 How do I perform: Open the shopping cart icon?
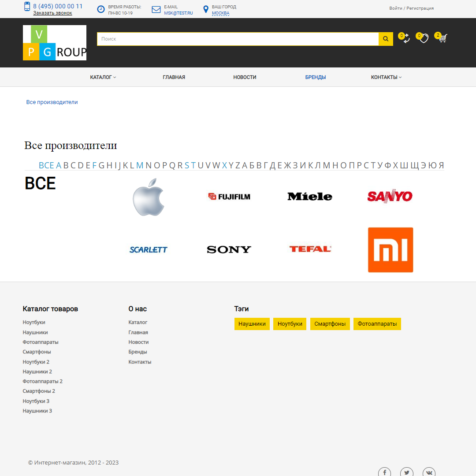(x=443, y=38)
